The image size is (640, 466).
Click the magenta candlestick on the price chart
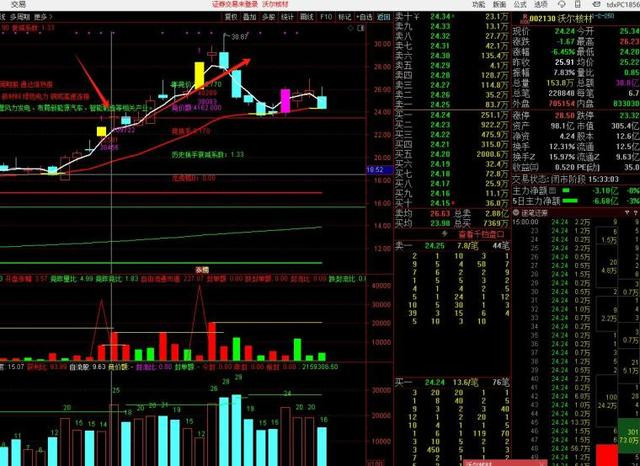tap(285, 101)
